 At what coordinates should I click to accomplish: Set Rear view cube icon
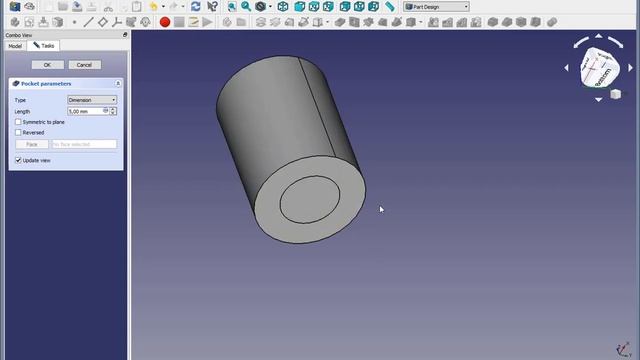coord(345,7)
